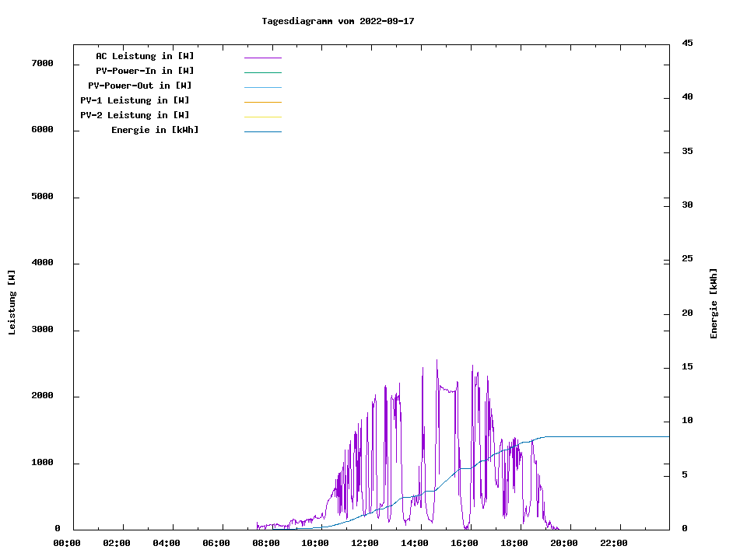Click the 3000 tick label on left axis
747x560 pixels.
42,330
